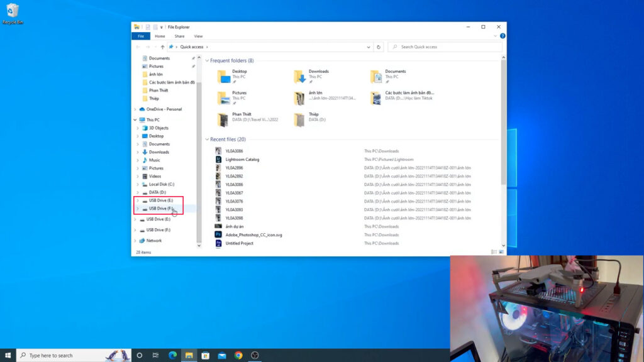Image resolution: width=644 pixels, height=362 pixels.
Task: Open the Pictures frequent folder icon
Action: (224, 97)
